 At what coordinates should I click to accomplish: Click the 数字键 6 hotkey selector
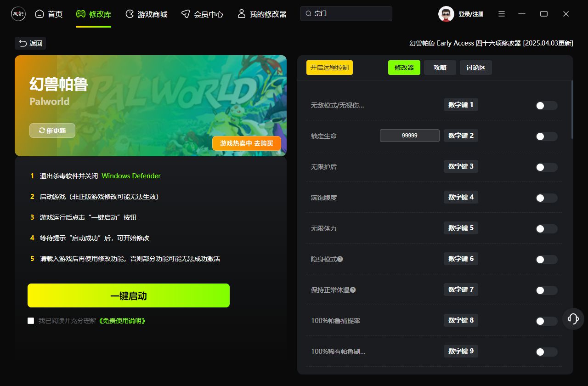click(x=461, y=259)
